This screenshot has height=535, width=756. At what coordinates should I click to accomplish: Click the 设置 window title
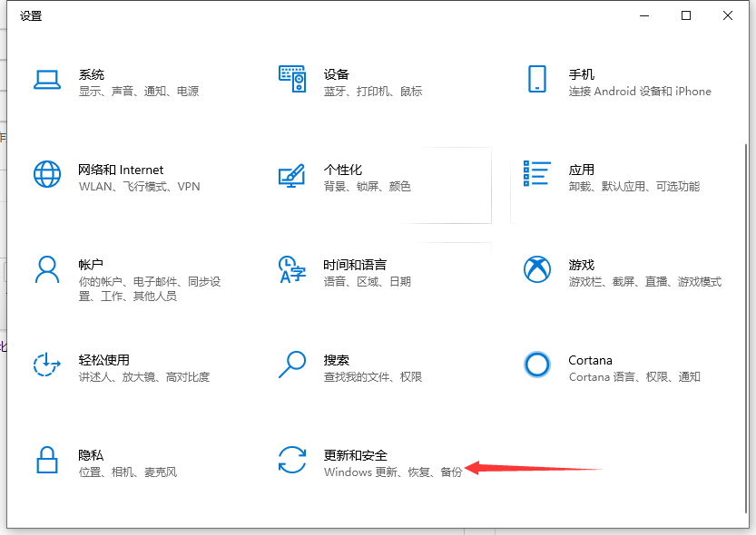click(32, 15)
